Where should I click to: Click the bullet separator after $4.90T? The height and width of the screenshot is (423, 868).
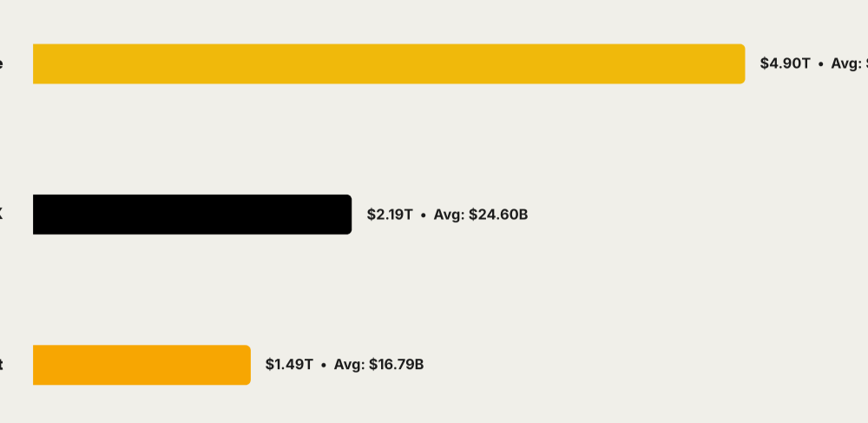[x=820, y=64]
